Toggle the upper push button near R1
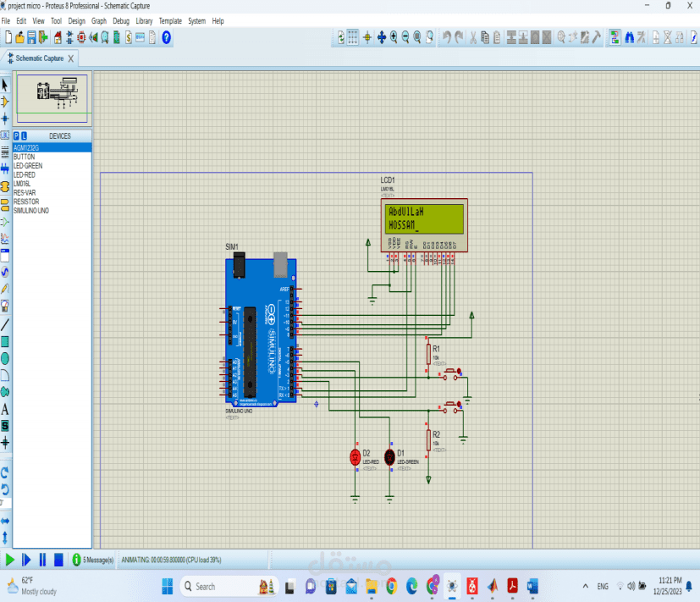This screenshot has height=602, width=700. tap(451, 373)
